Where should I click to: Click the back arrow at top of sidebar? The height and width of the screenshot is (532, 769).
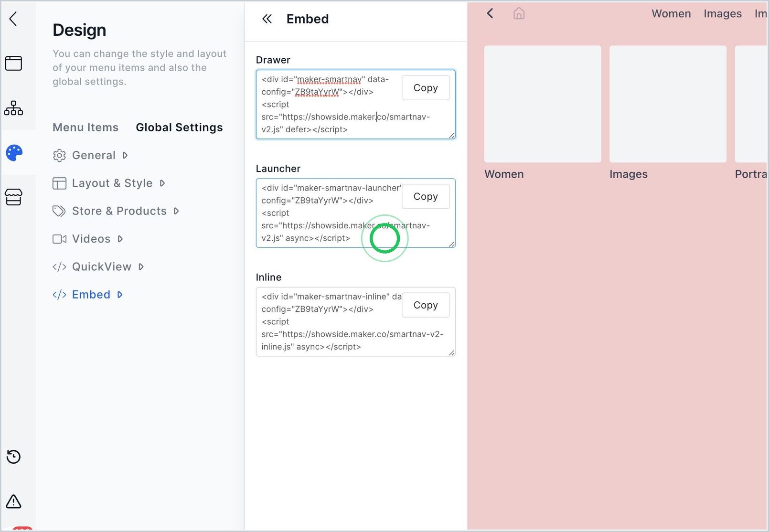[x=13, y=19]
